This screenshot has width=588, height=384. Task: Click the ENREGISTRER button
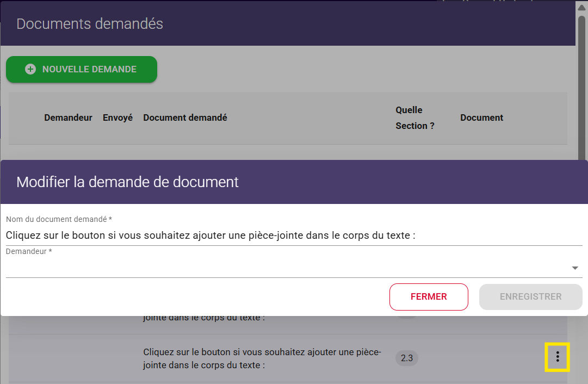tap(530, 297)
